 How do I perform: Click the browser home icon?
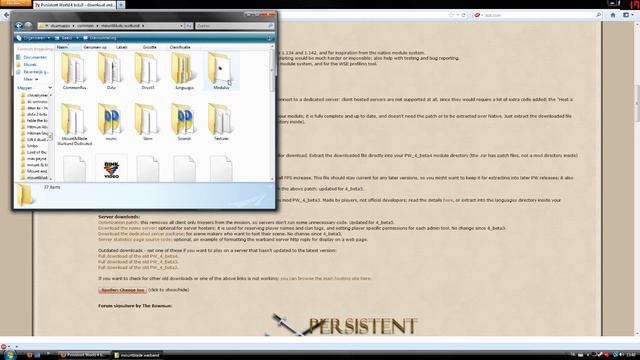click(x=612, y=15)
